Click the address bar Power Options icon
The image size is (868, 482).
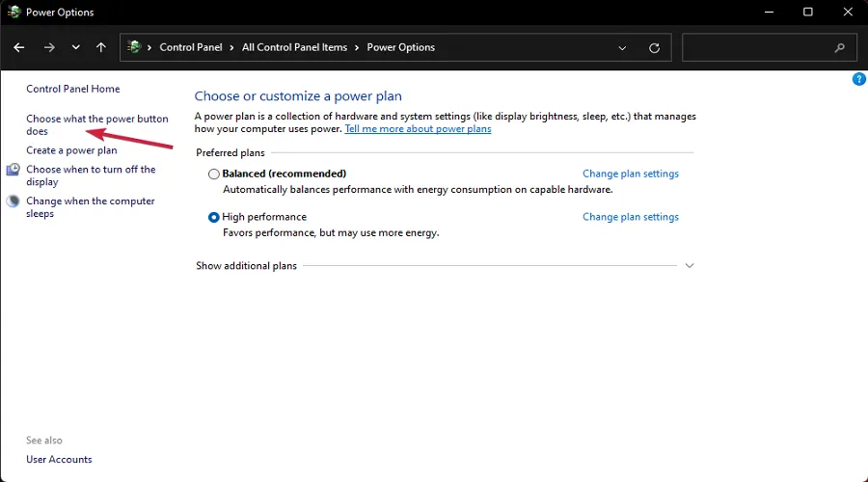135,47
